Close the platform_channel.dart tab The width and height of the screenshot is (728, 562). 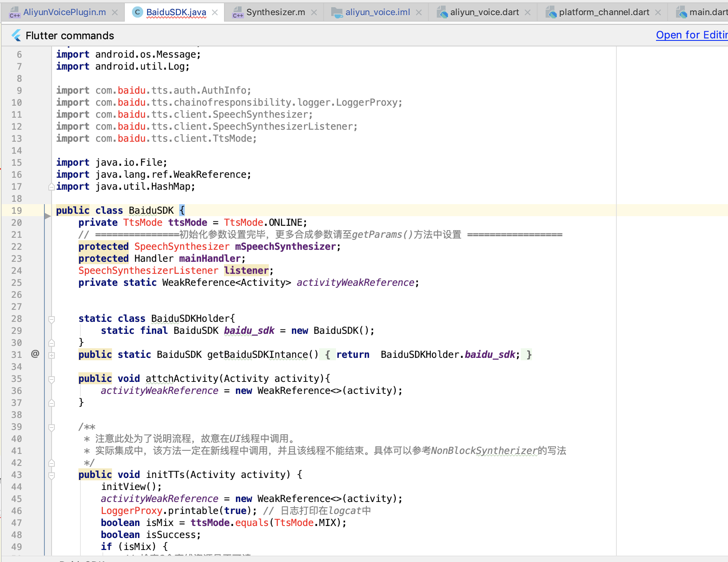point(658,12)
